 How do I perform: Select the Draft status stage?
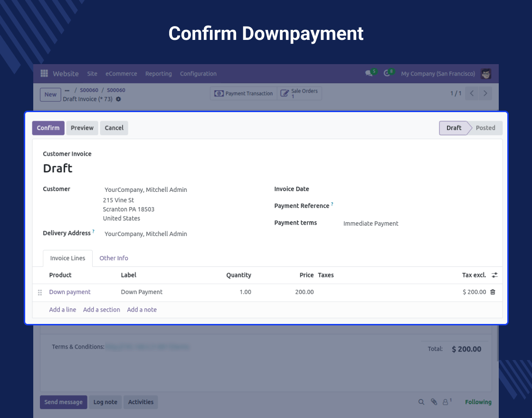(454, 128)
